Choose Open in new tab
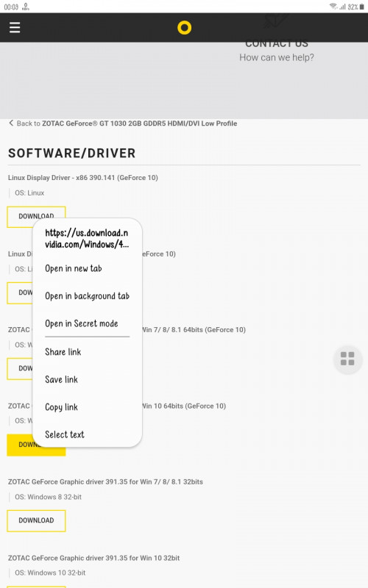This screenshot has width=368, height=588. 74,268
